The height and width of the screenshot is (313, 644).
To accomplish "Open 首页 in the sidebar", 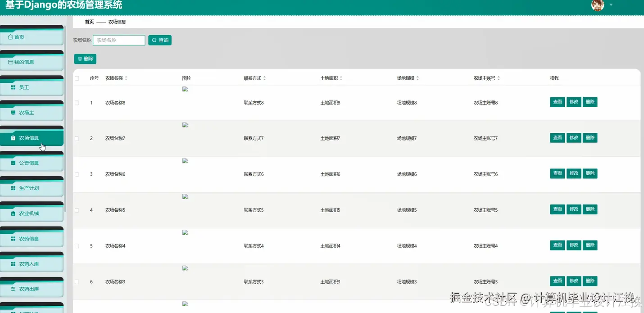I will (32, 37).
